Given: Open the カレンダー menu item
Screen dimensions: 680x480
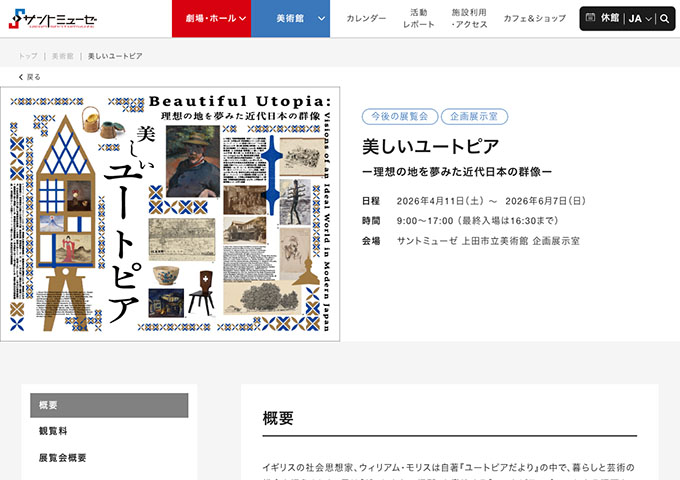Looking at the screenshot, I should pos(366,18).
